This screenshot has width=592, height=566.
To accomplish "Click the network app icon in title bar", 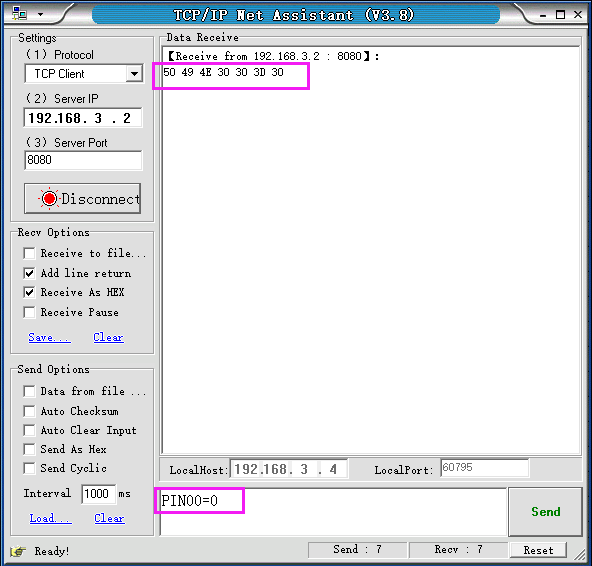I will click(19, 14).
